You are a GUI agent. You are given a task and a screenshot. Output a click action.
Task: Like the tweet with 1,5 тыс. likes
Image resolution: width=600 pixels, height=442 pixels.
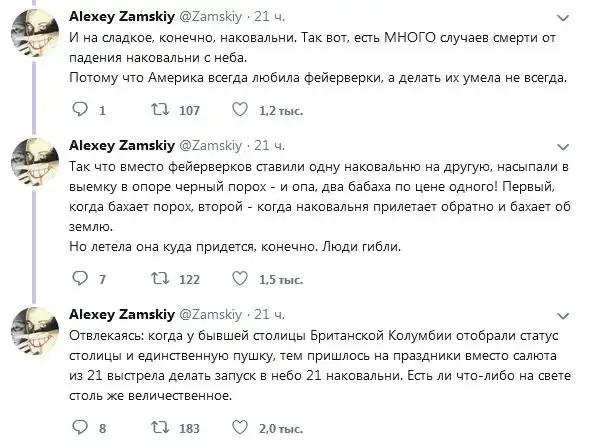click(242, 279)
